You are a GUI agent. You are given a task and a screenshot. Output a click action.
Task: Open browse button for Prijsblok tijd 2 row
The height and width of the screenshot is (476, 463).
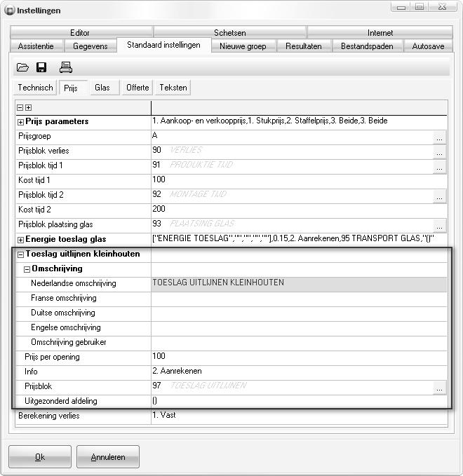(x=439, y=196)
